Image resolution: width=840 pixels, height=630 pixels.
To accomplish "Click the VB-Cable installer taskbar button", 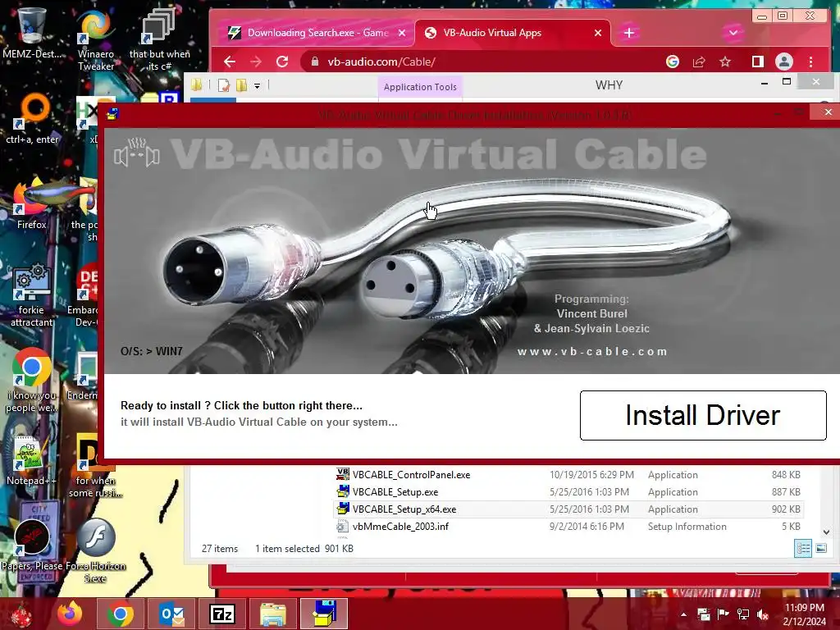I will [324, 614].
